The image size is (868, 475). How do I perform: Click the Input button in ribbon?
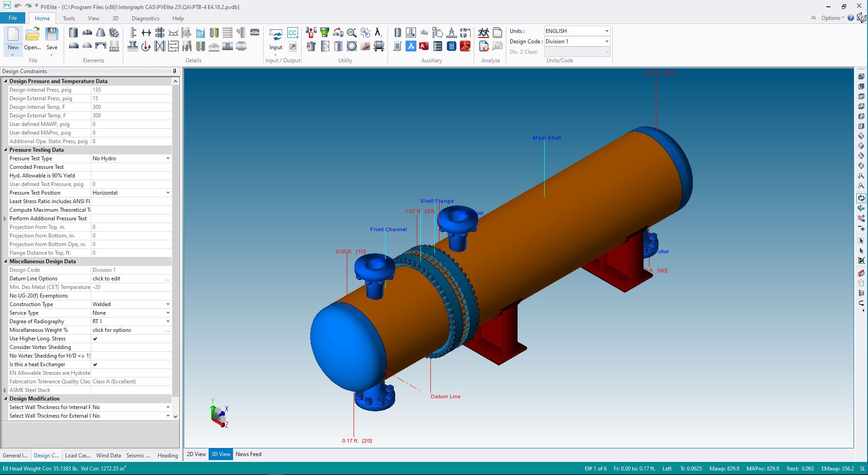pyautogui.click(x=276, y=41)
